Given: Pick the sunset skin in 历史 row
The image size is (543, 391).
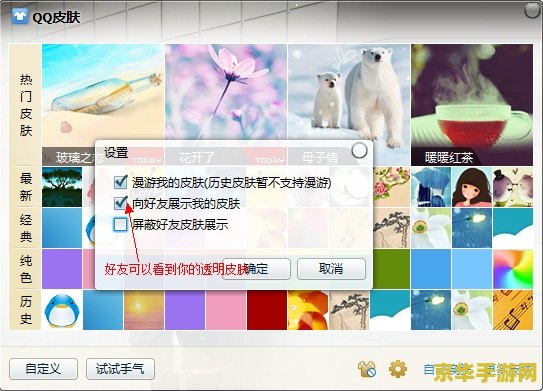Looking at the screenshot, I should [144, 310].
